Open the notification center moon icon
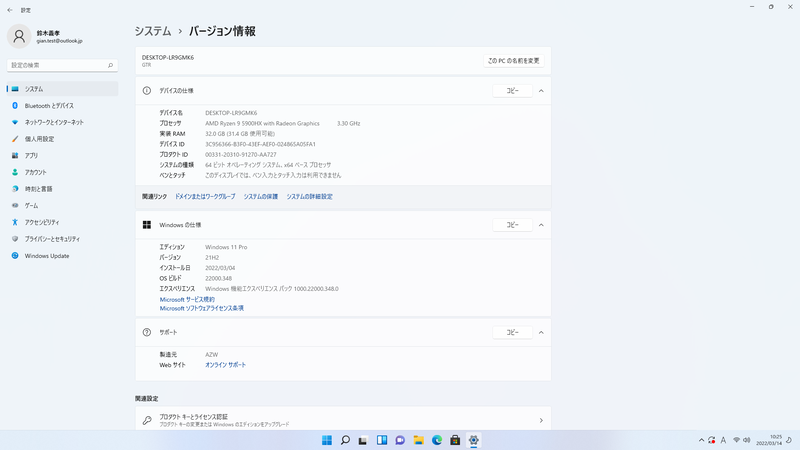This screenshot has width=800, height=450. [789, 440]
